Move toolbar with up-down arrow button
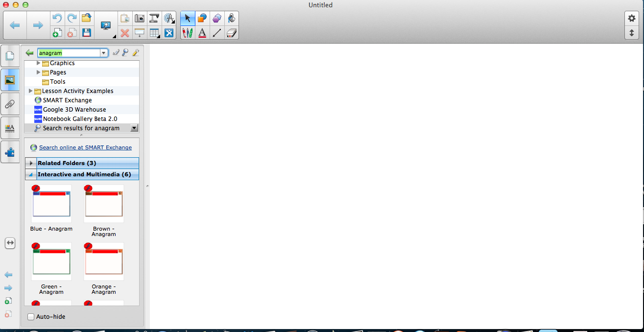This screenshot has width=644, height=332. [631, 33]
